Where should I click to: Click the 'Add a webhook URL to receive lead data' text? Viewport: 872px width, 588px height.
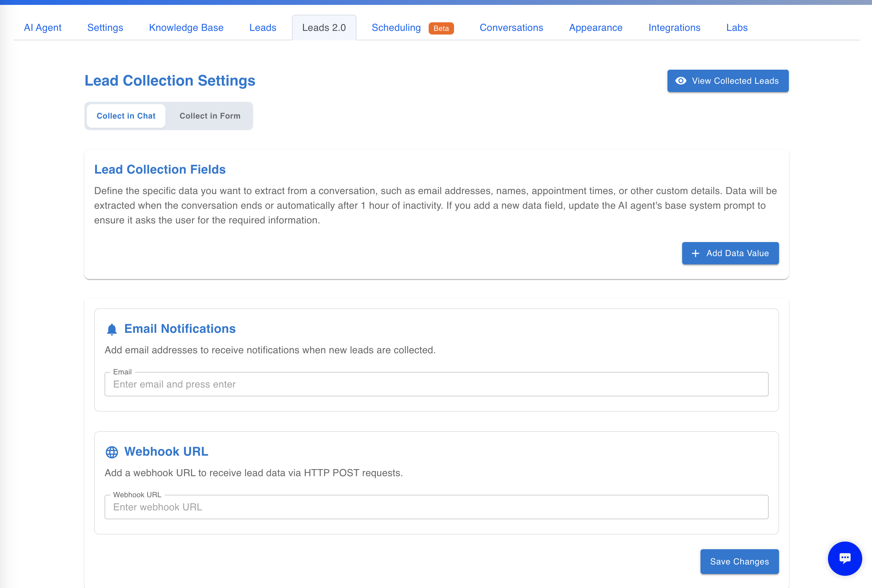pos(253,473)
